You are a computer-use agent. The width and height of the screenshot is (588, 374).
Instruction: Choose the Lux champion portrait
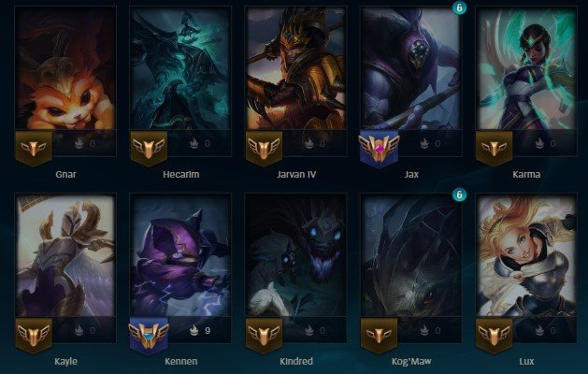pyautogui.click(x=526, y=255)
